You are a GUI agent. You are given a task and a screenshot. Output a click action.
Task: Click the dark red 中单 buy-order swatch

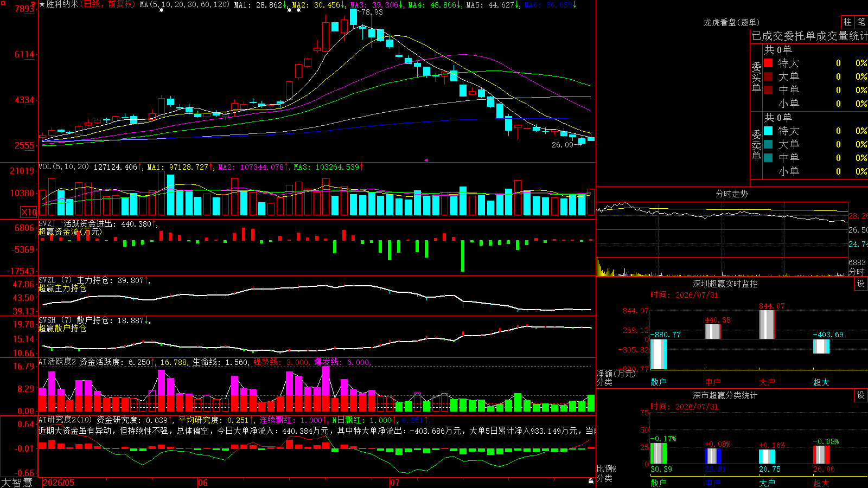[x=768, y=90]
